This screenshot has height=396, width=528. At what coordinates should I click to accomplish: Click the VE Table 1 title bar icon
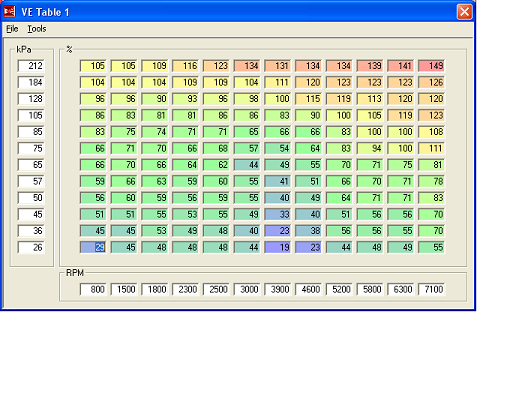coord(10,12)
